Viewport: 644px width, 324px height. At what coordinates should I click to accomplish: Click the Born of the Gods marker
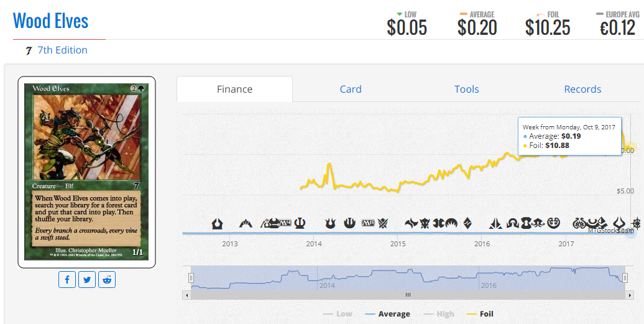pyautogui.click(x=330, y=223)
